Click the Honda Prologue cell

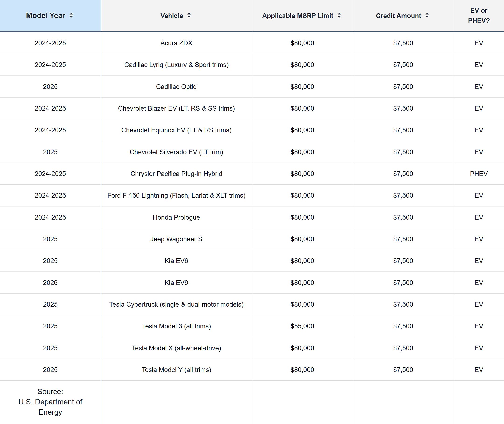176,217
